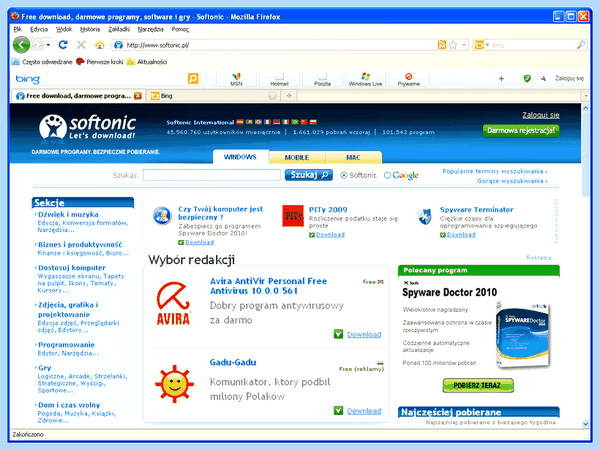Stop loading with the X icon

[x=81, y=45]
